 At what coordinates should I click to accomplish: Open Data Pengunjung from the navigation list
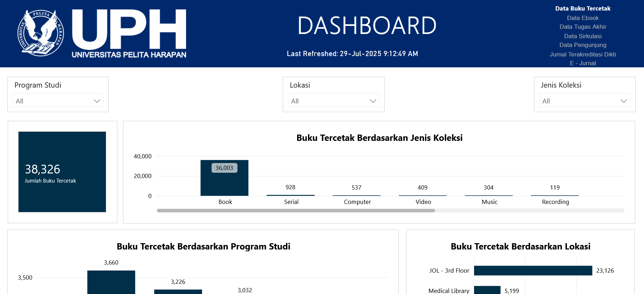point(583,45)
